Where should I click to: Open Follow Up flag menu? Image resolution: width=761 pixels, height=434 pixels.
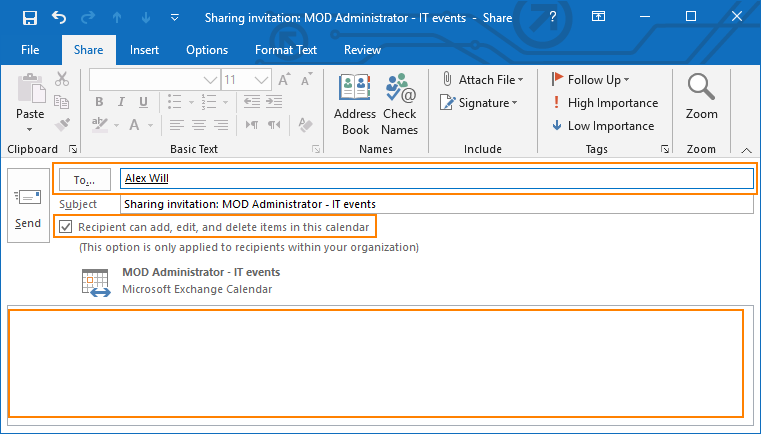click(590, 80)
